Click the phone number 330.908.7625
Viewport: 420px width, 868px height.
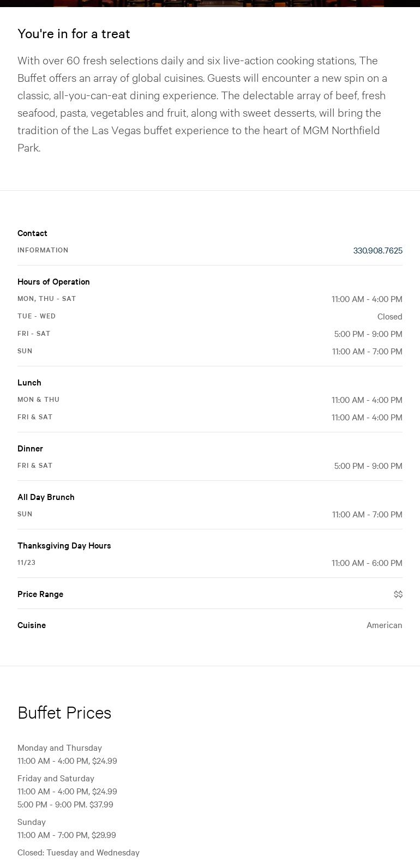pyautogui.click(x=377, y=251)
